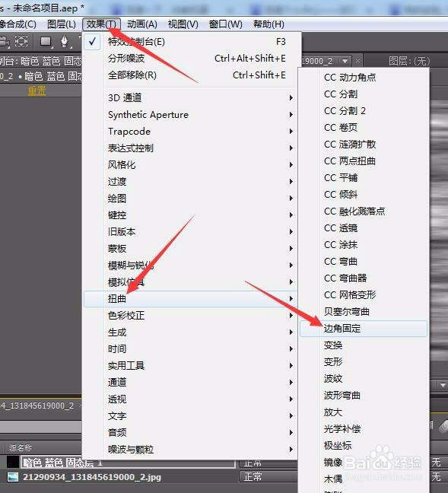Apply the 光学补偿 effect
448x493 pixels.
(x=364, y=429)
